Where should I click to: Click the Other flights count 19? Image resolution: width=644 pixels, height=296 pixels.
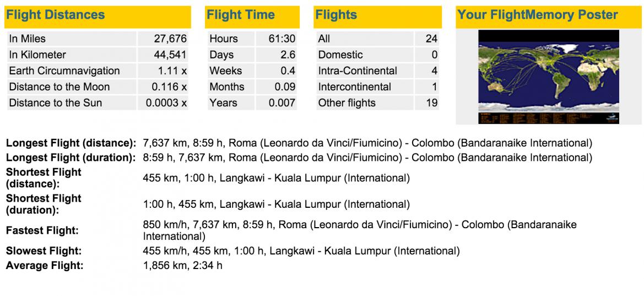(x=432, y=103)
